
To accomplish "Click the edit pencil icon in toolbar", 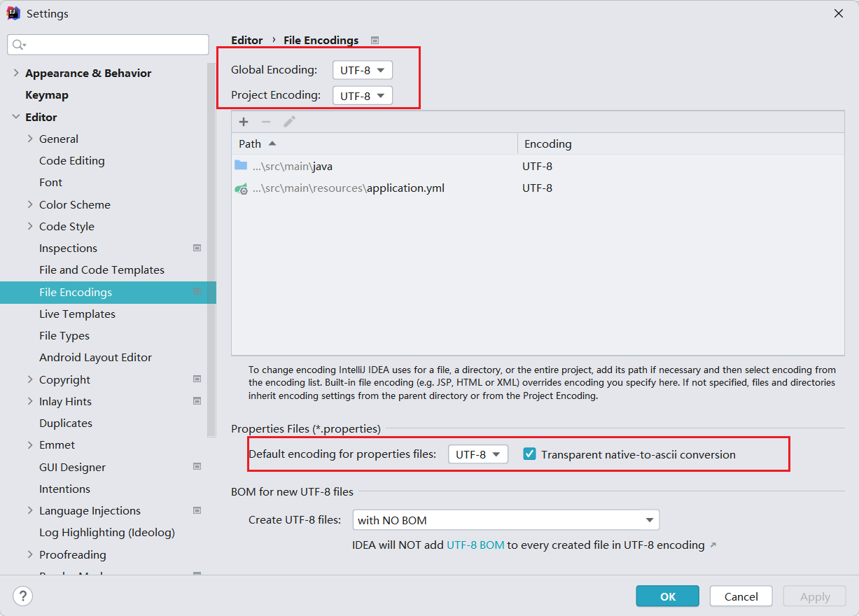I will tap(289, 122).
